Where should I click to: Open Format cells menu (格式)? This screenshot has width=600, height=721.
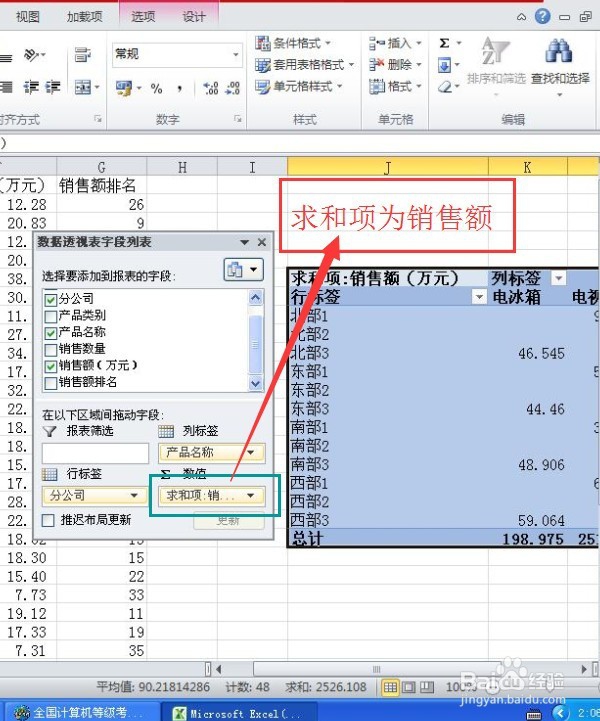pos(394,86)
